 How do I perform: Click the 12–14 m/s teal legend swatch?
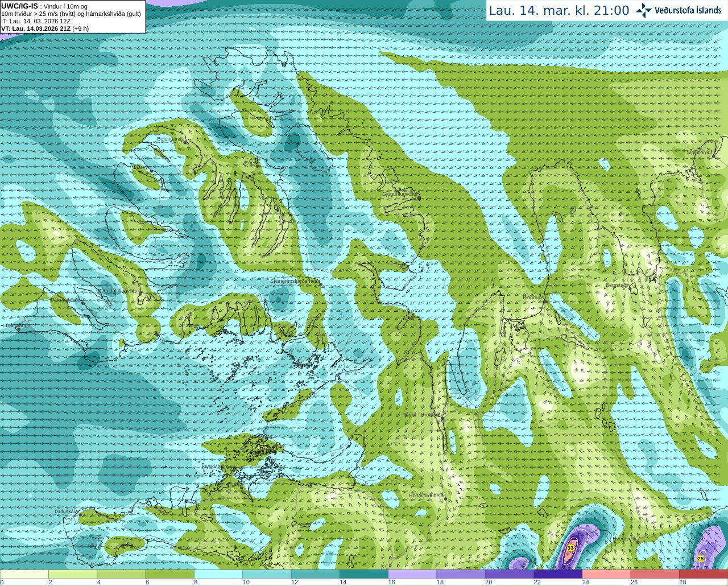click(x=316, y=574)
